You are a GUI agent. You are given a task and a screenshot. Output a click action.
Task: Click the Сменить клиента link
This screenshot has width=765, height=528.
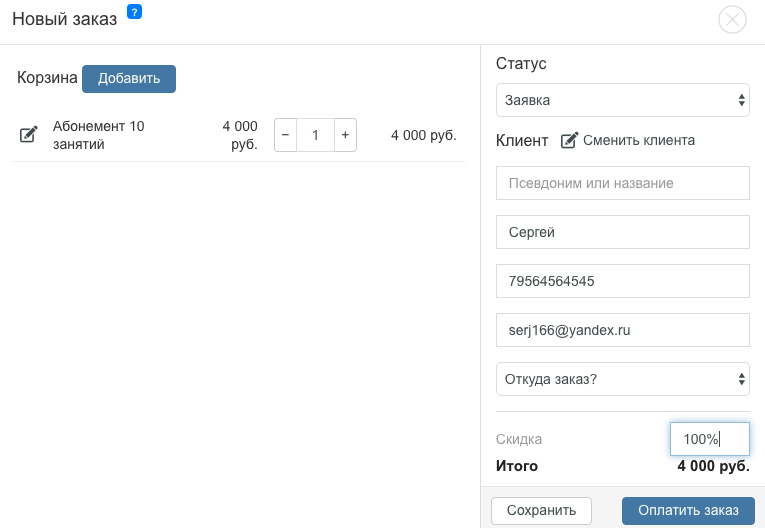[x=627, y=141]
